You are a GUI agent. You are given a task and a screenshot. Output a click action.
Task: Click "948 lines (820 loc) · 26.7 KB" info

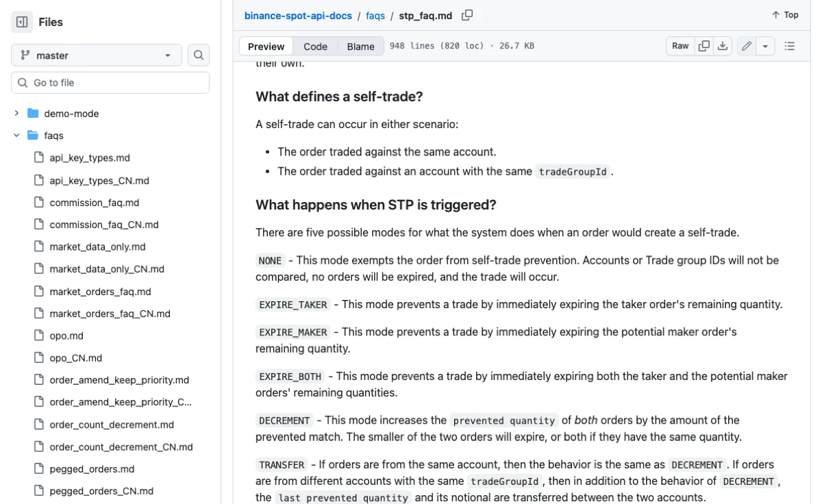click(462, 46)
